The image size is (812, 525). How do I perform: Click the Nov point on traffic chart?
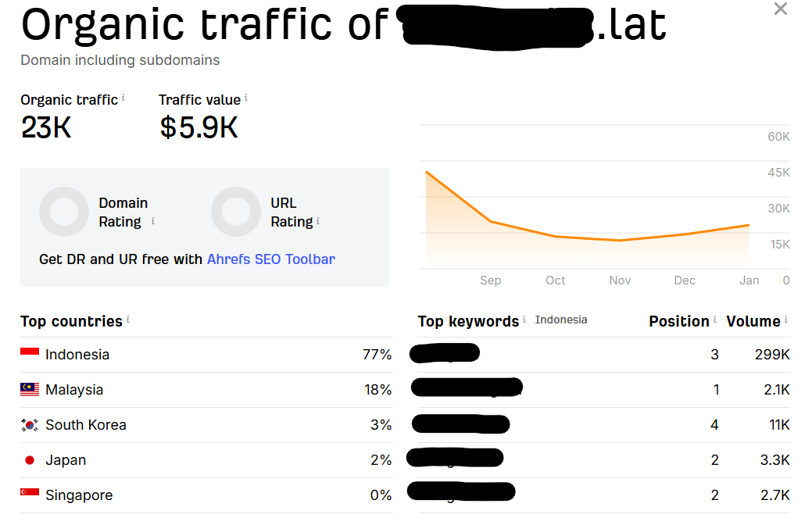620,241
